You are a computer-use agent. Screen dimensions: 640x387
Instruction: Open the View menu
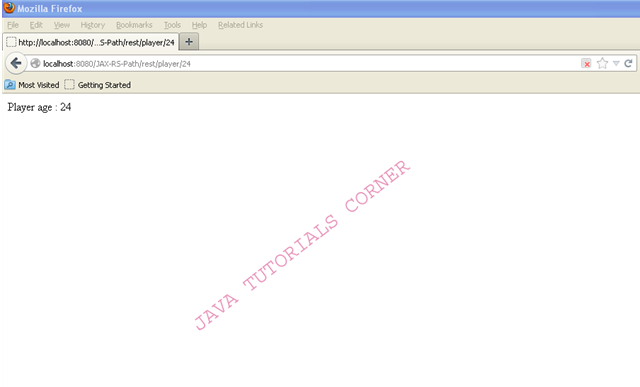click(x=62, y=25)
